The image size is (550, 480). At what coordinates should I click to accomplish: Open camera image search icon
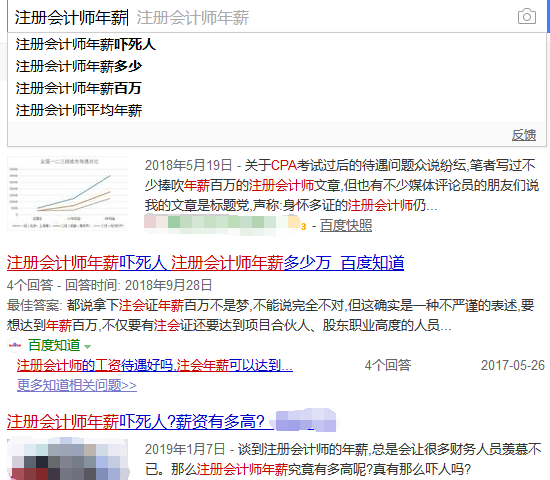(527, 16)
